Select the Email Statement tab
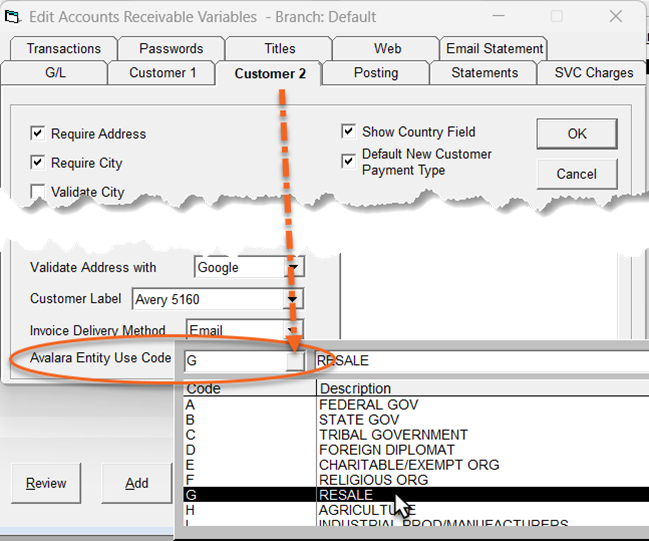 coord(494,49)
